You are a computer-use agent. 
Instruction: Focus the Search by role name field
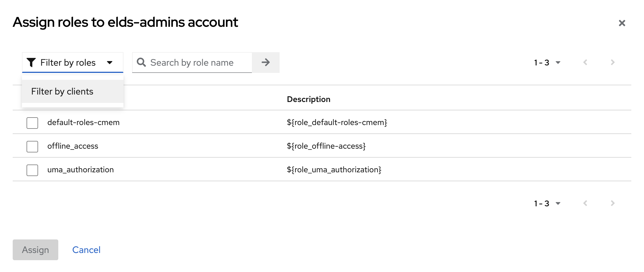199,63
